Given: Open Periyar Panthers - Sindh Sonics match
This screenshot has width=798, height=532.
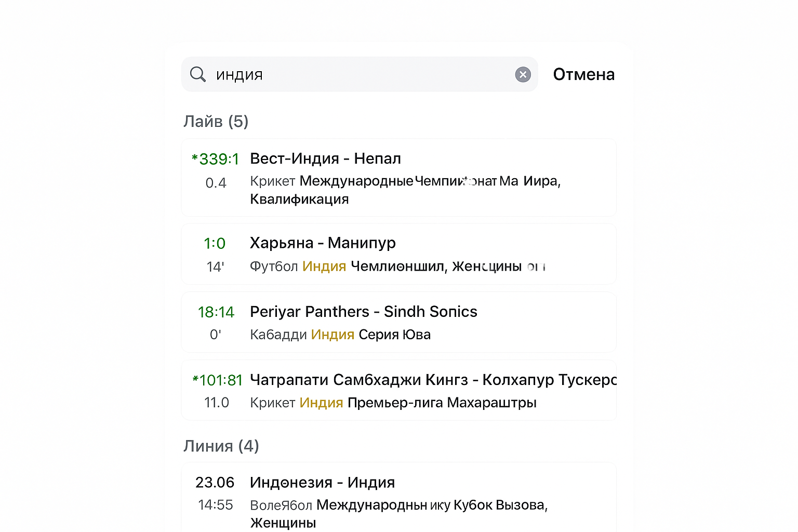Looking at the screenshot, I should [x=363, y=312].
